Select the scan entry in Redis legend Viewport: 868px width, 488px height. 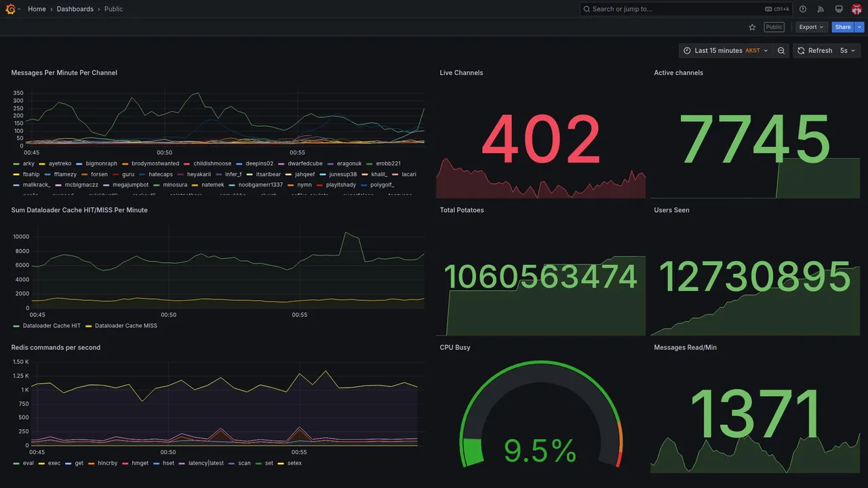tap(244, 463)
